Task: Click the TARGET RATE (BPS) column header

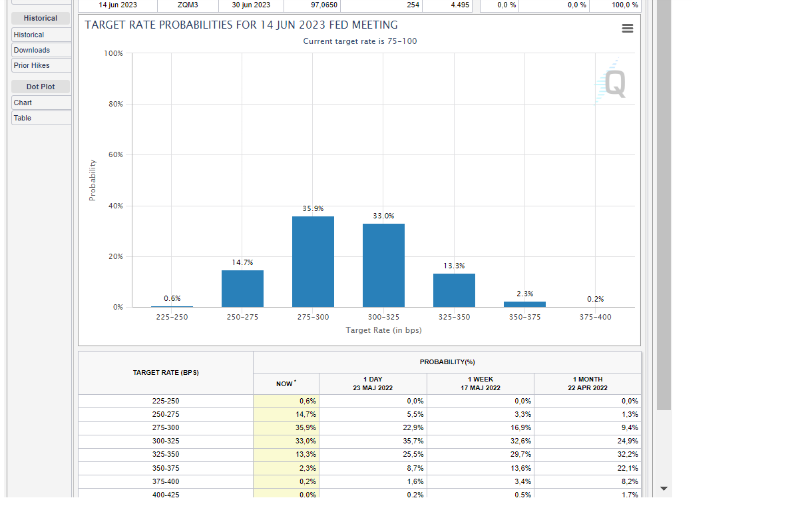Action: click(166, 373)
